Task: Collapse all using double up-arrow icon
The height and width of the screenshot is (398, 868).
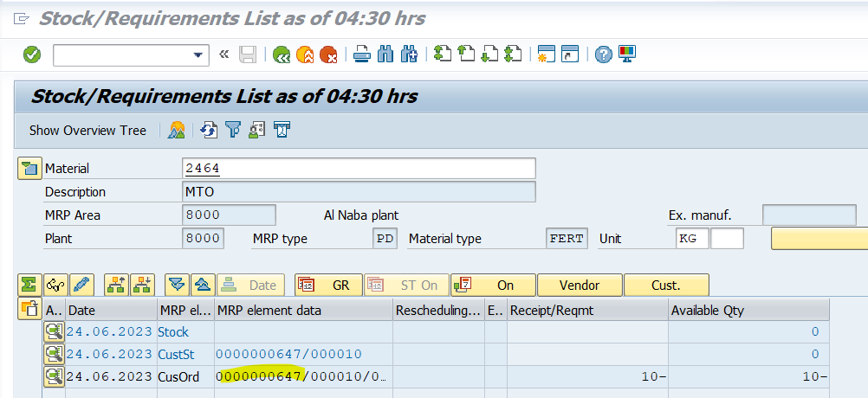Action: (202, 285)
